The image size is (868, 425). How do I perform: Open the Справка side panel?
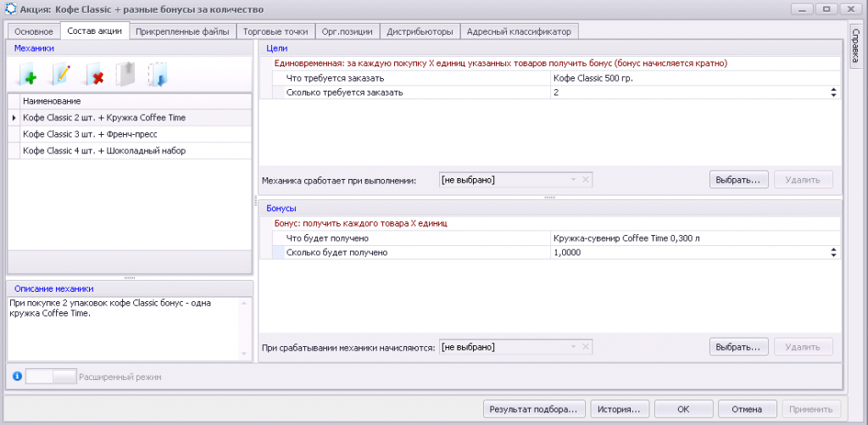click(x=856, y=46)
